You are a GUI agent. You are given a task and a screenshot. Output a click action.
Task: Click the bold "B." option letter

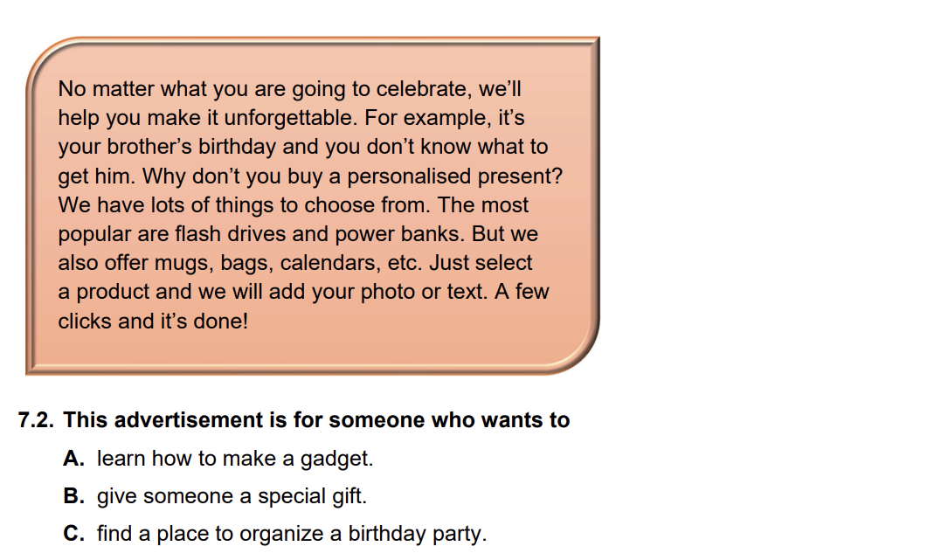(x=74, y=496)
